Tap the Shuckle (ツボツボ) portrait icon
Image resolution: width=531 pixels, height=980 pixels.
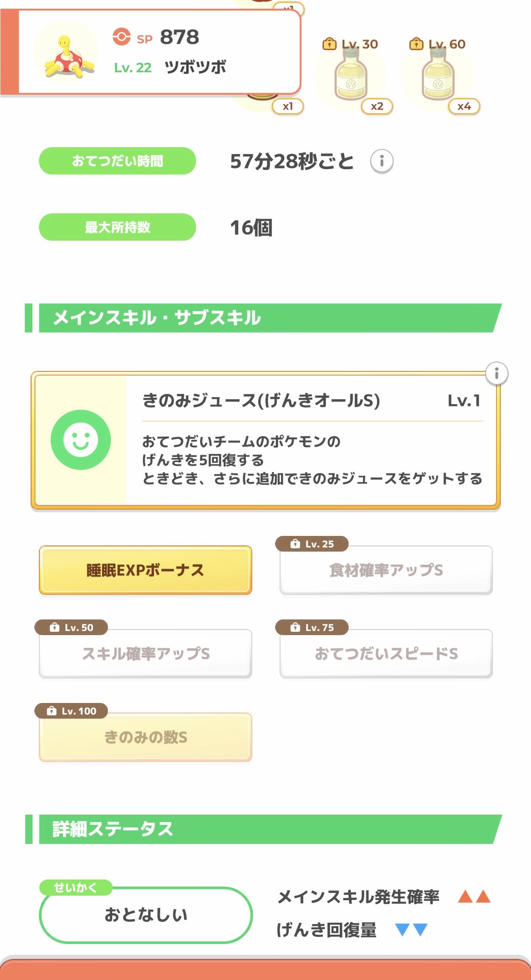66,53
